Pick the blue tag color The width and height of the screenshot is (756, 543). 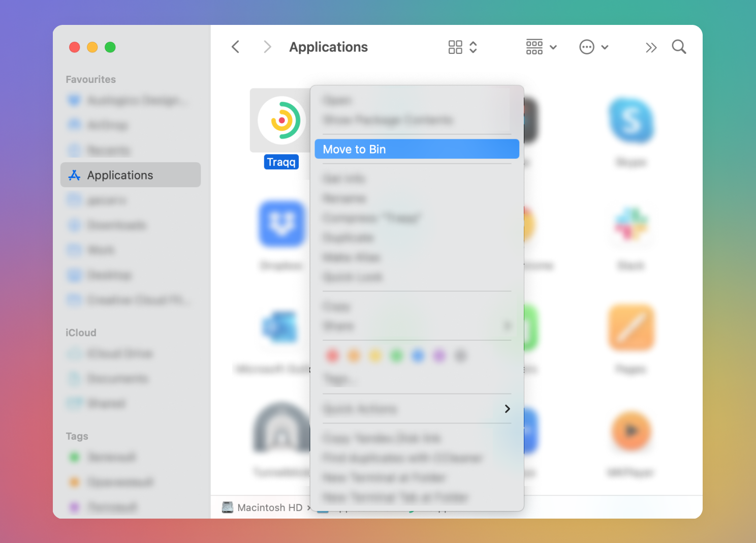pyautogui.click(x=418, y=355)
